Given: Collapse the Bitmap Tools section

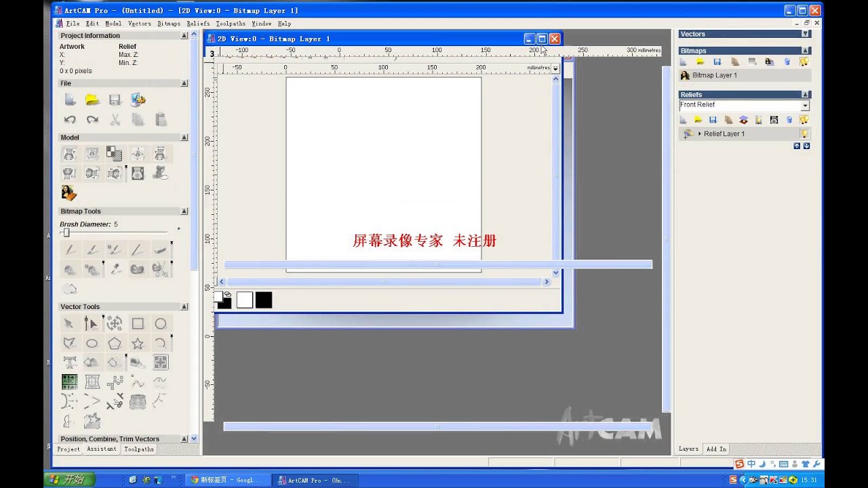Looking at the screenshot, I should click(x=184, y=211).
